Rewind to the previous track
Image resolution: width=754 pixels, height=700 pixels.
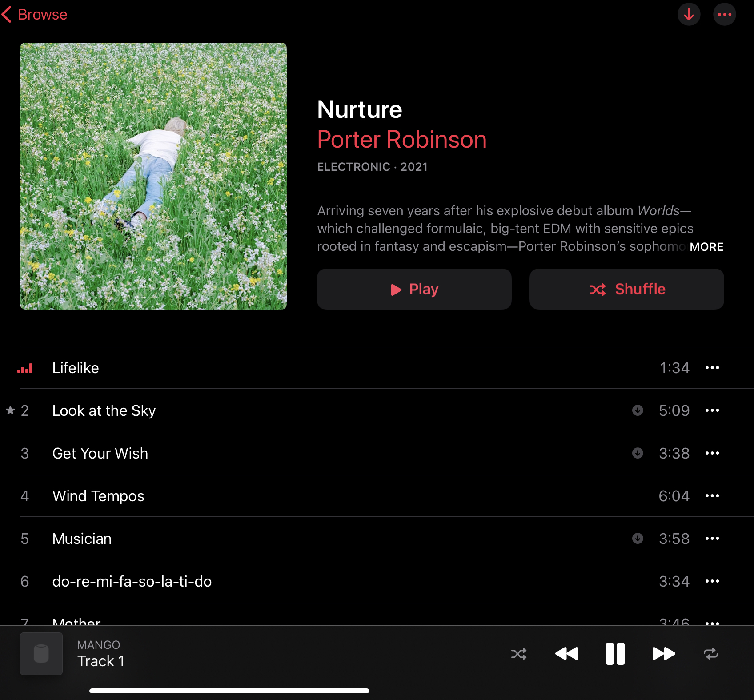point(566,654)
